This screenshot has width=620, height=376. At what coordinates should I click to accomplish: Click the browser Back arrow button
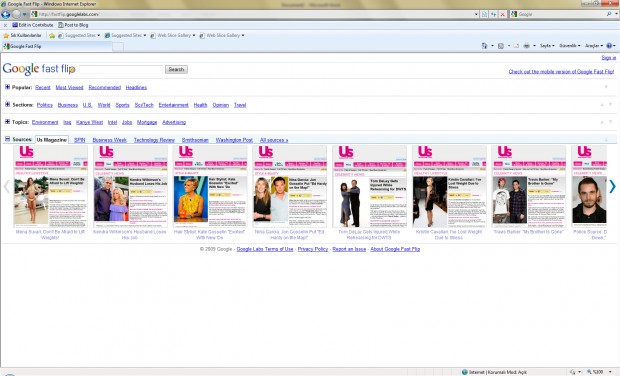pos(6,14)
